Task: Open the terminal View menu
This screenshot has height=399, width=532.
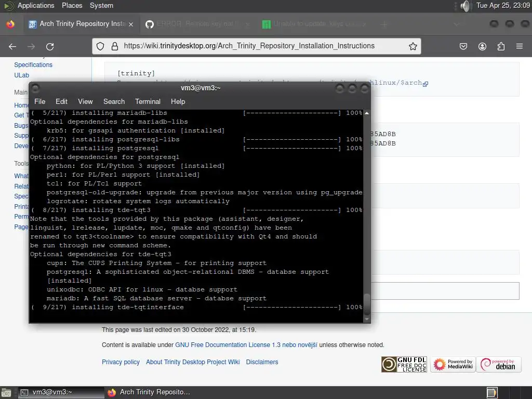Action: pos(85,101)
